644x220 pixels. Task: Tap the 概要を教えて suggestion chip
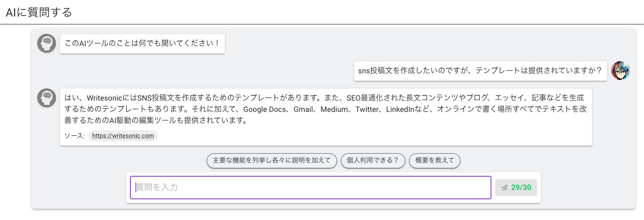click(x=435, y=160)
